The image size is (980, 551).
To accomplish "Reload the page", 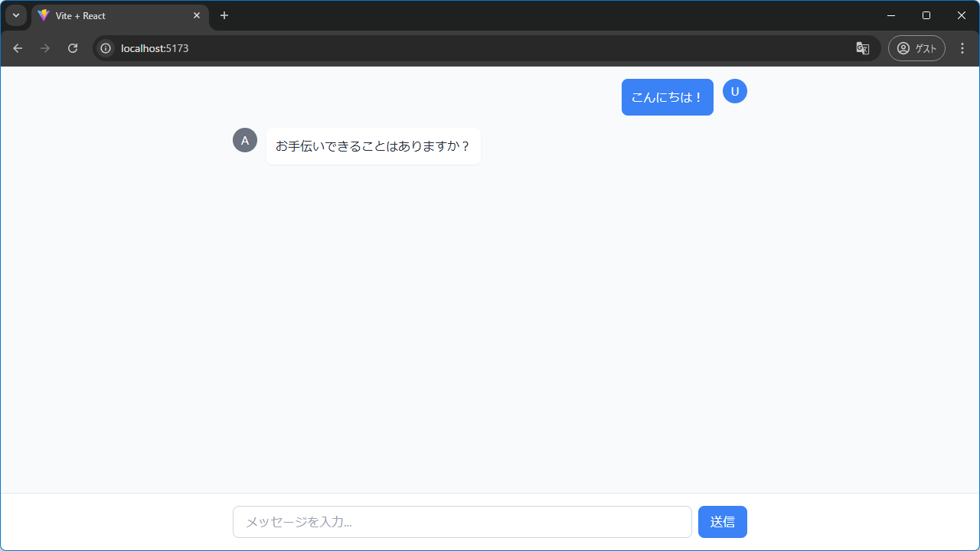I will tap(73, 48).
